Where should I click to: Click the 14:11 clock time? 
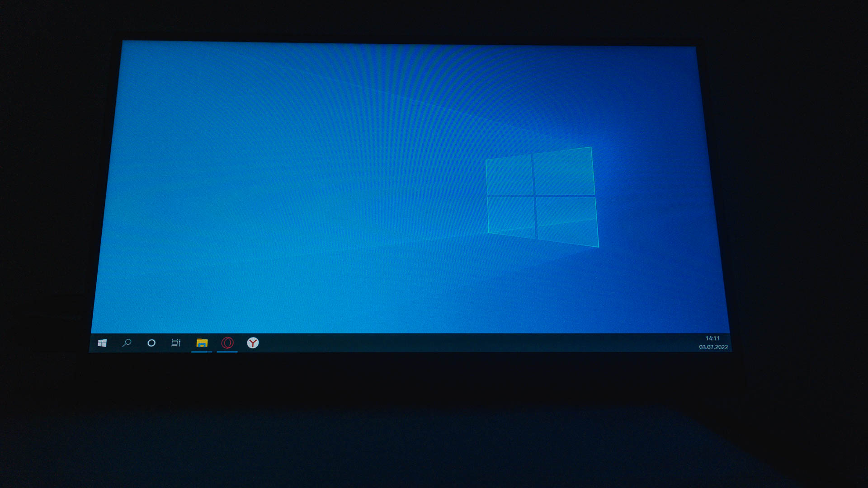pos(712,338)
